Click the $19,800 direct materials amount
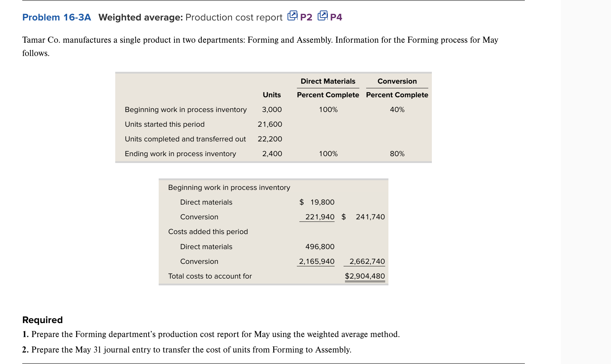 317,202
